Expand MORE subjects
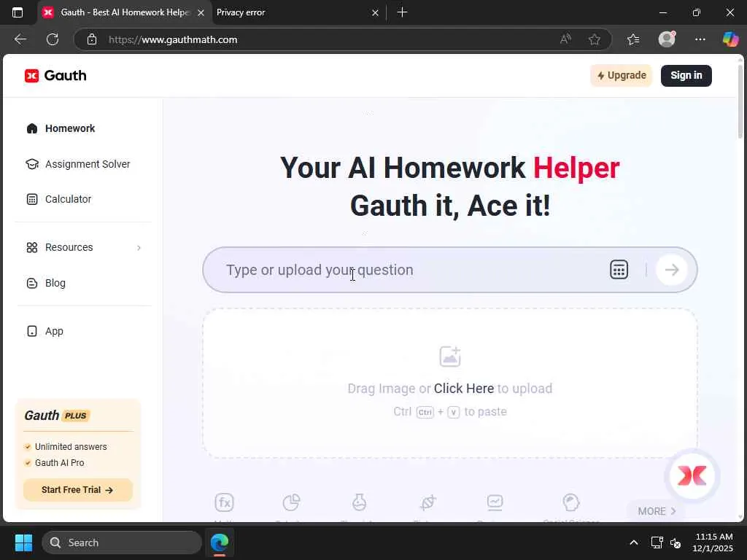Viewport: 747px width, 560px height. pos(657,511)
